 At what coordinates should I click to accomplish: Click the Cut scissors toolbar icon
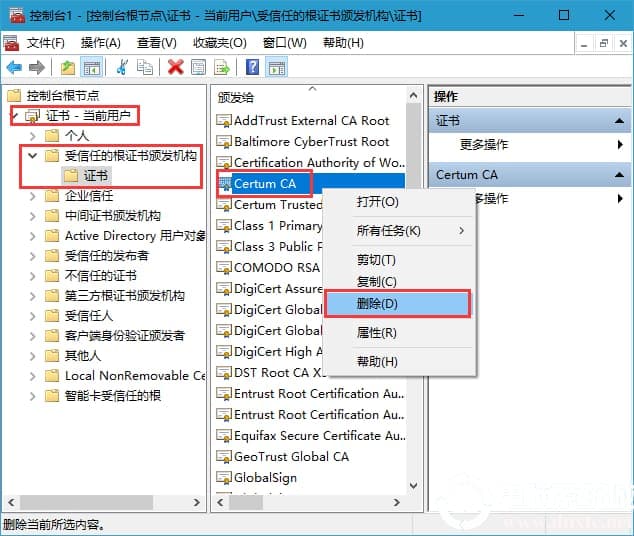pyautogui.click(x=122, y=67)
